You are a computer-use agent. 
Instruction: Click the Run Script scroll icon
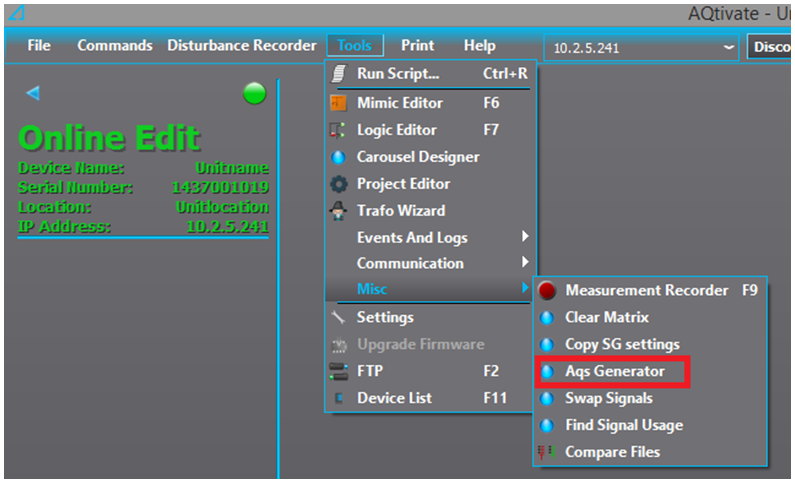[339, 74]
